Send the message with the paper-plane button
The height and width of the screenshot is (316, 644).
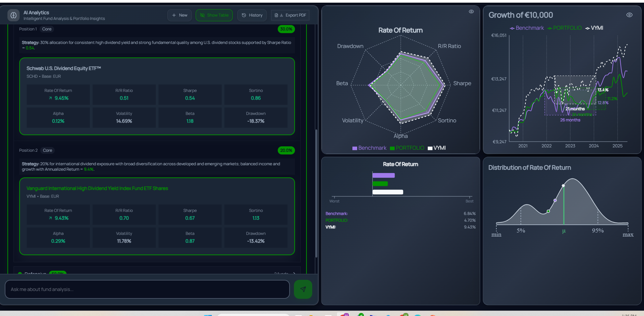coord(303,289)
